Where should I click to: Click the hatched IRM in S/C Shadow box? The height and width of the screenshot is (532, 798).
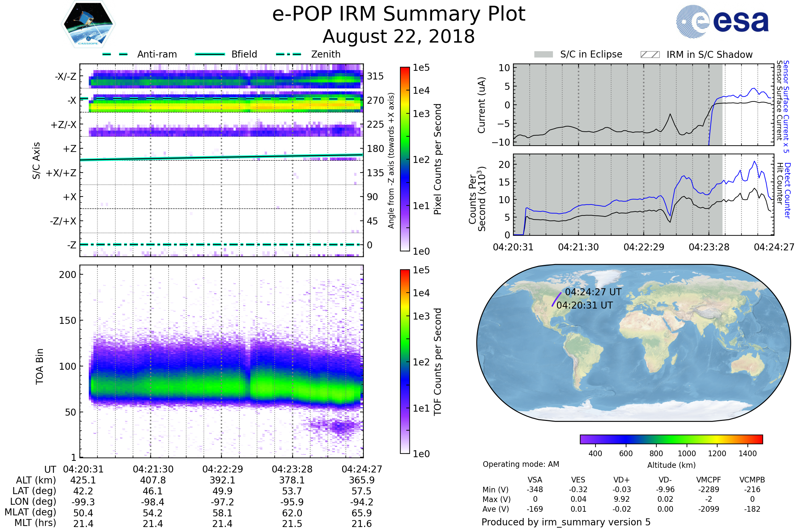pyautogui.click(x=650, y=55)
